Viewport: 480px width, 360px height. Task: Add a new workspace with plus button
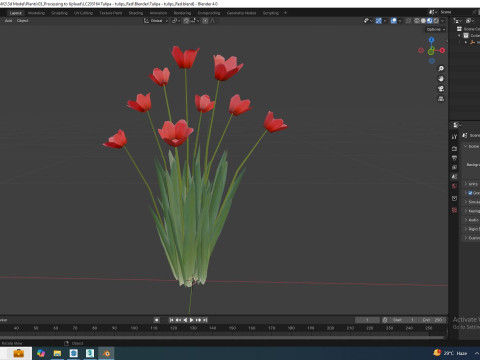click(285, 13)
